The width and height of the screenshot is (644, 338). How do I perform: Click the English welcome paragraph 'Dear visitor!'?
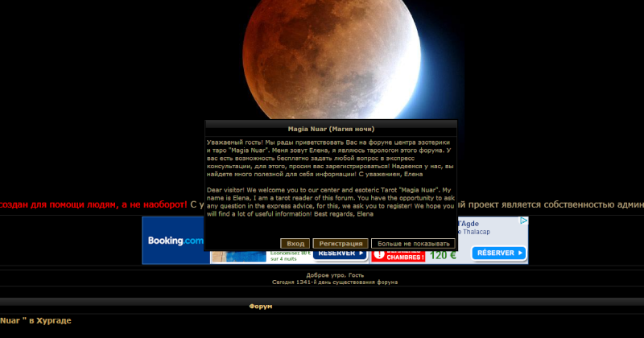331,202
